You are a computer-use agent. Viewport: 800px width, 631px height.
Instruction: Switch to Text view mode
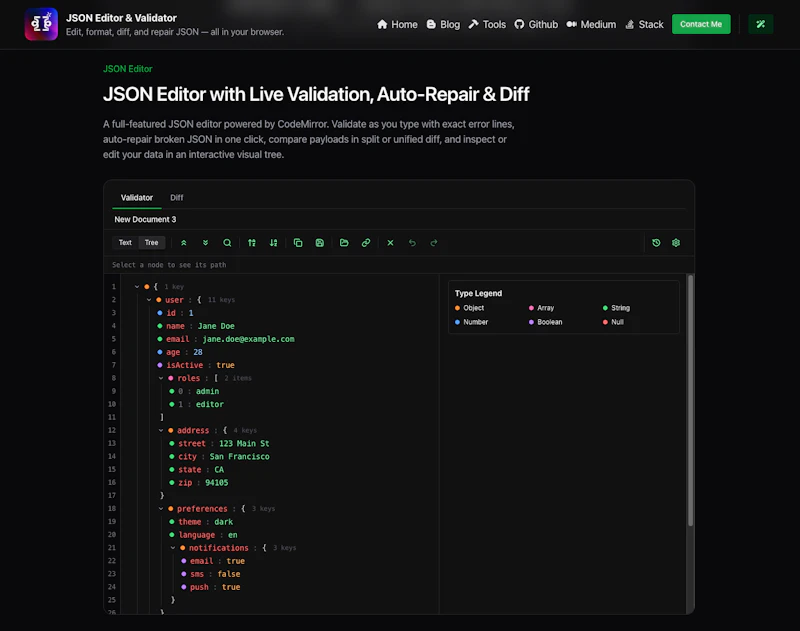click(x=125, y=243)
